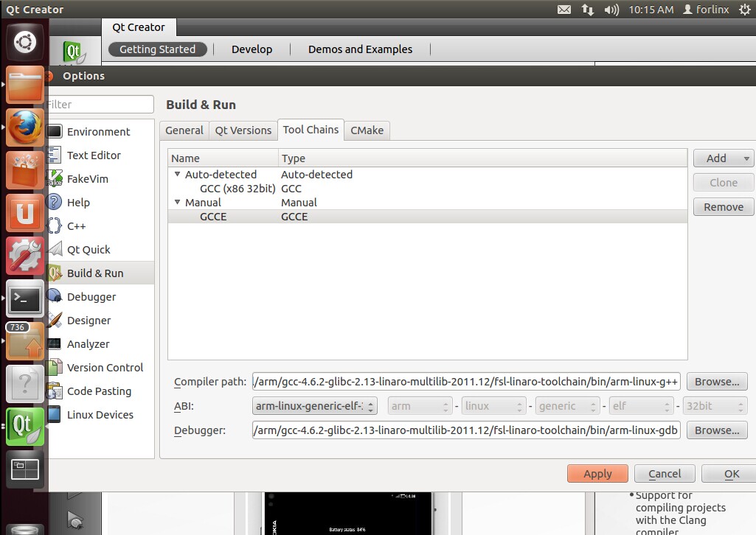The height and width of the screenshot is (535, 756).
Task: Open Linux Devices category icon
Action: pos(55,414)
